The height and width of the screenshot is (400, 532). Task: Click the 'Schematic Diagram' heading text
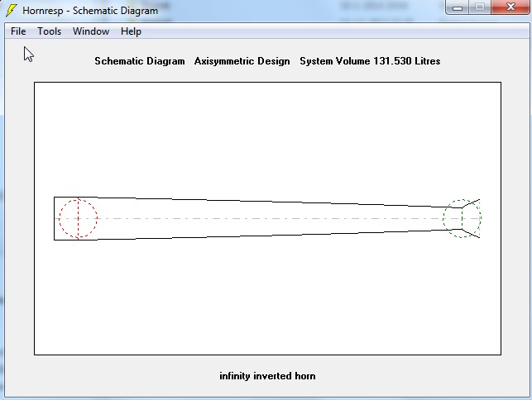pyautogui.click(x=140, y=61)
